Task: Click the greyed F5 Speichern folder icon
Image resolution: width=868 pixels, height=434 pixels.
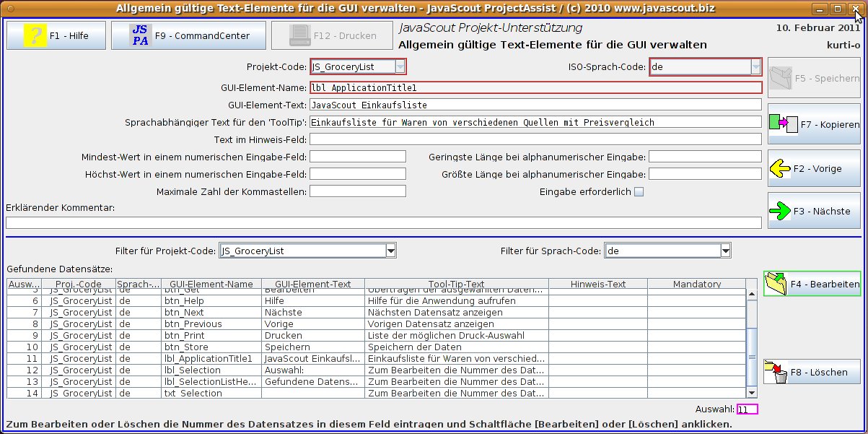Action: (781, 78)
